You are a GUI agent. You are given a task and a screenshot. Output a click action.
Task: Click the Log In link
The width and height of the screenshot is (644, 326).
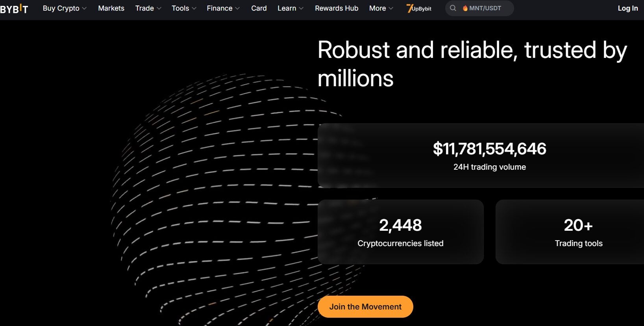pos(627,8)
